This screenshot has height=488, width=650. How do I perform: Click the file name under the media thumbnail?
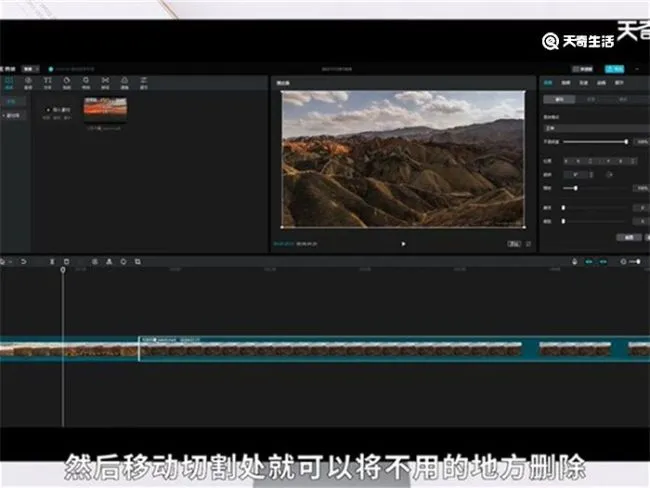point(104,129)
